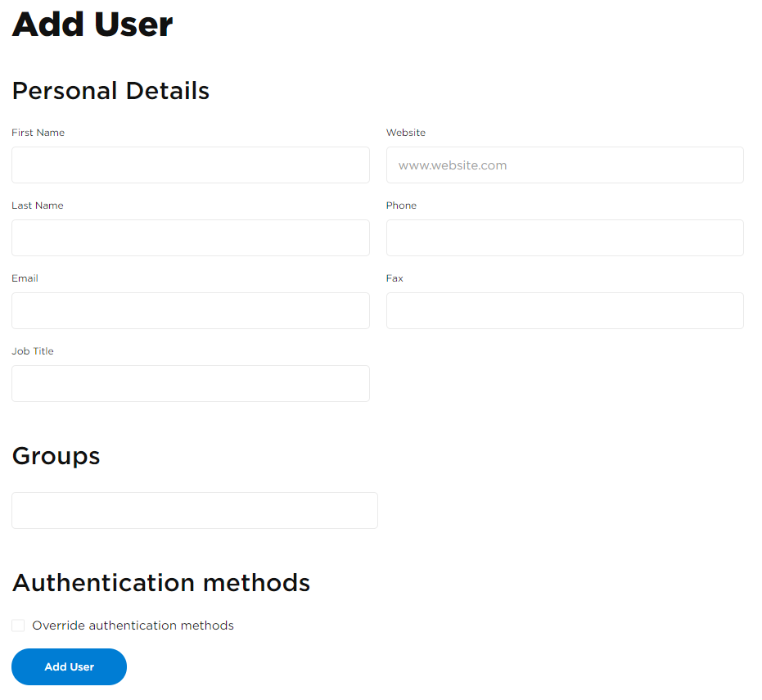
Task: Click the "Fax" field label
Action: [x=395, y=278]
